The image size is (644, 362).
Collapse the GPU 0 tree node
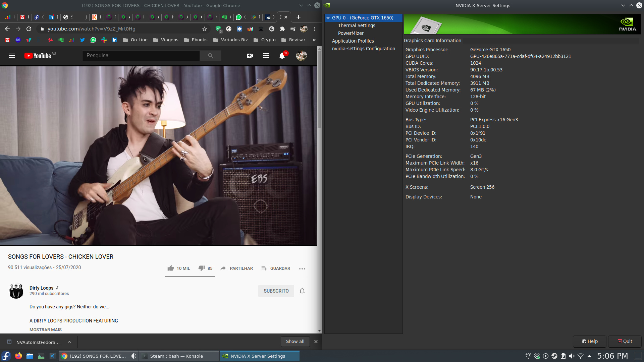(328, 18)
